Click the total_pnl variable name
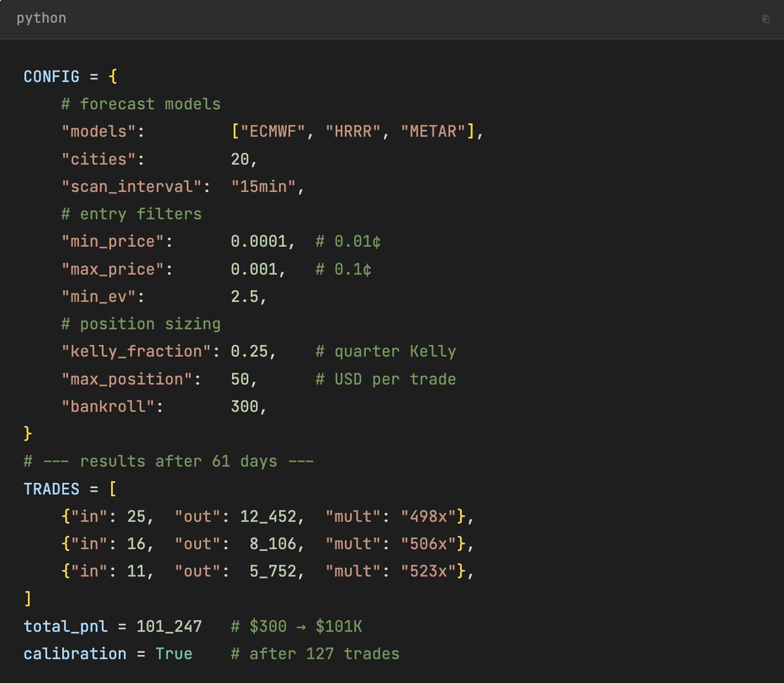 click(65, 626)
